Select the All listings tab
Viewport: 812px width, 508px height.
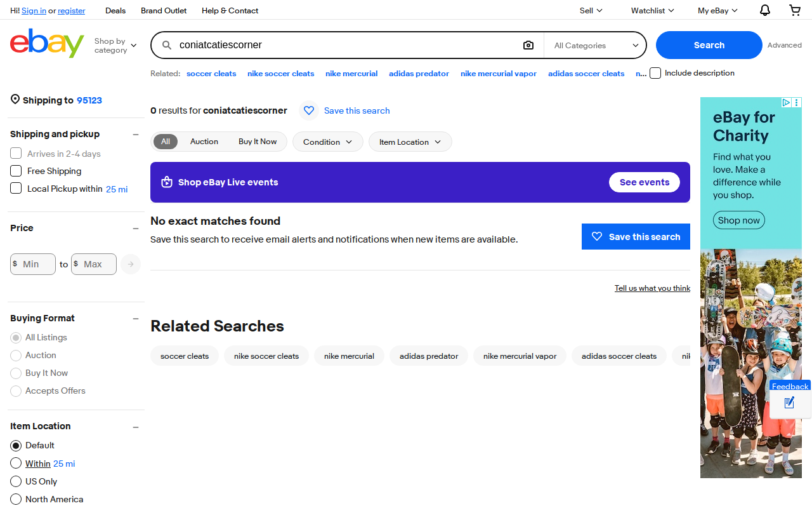(166, 142)
